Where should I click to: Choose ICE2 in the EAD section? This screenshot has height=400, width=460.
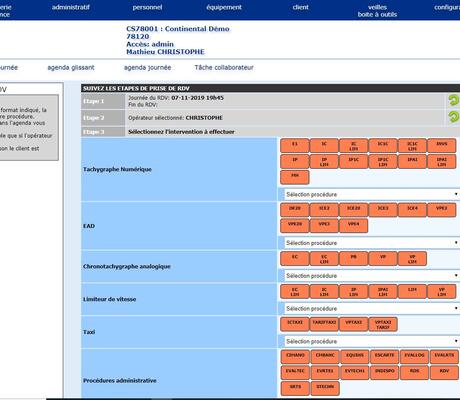(324, 210)
